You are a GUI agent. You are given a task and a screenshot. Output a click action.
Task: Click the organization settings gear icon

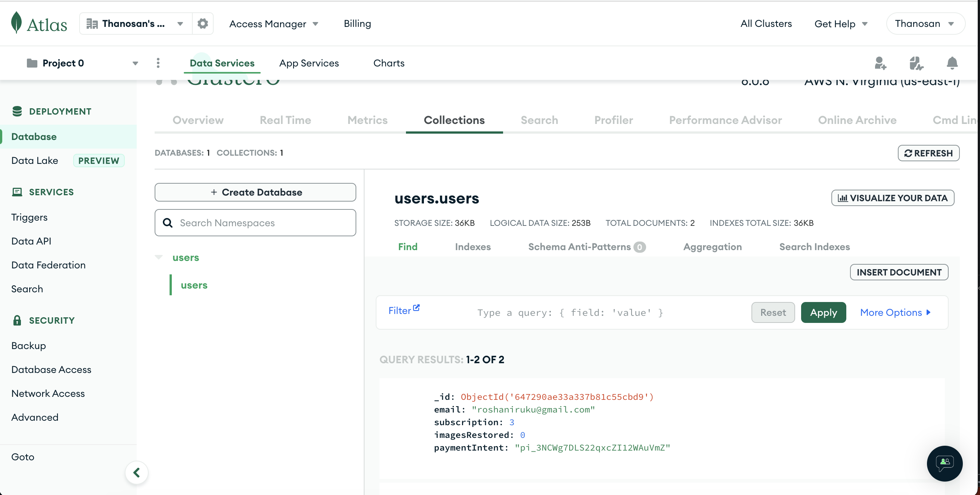click(202, 24)
